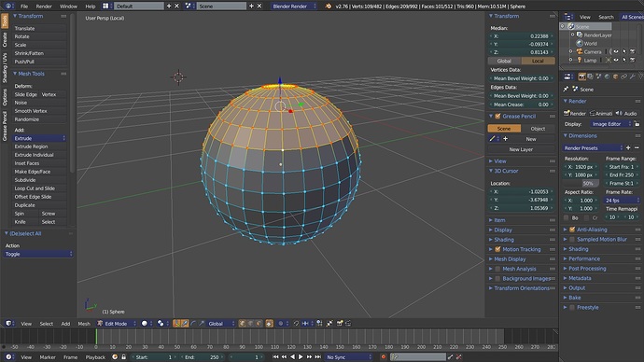
Task: Switch to vertex select mode
Action: tap(243, 324)
